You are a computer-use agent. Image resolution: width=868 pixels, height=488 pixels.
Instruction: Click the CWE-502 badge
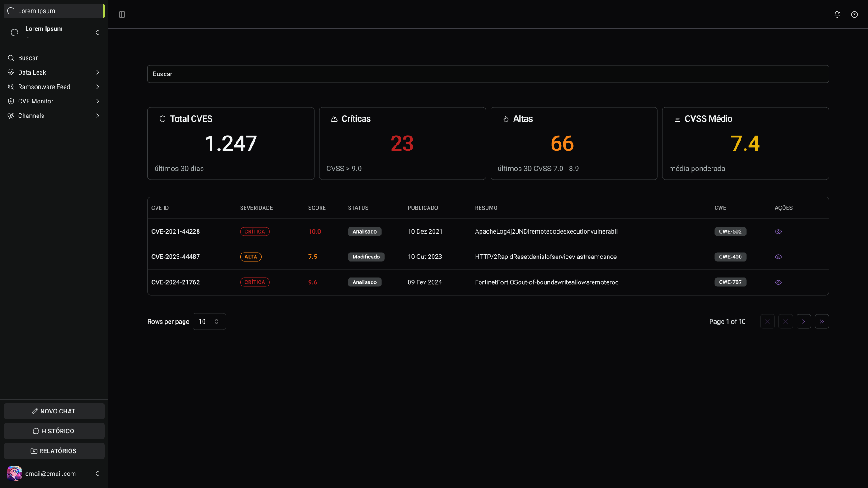tap(730, 231)
